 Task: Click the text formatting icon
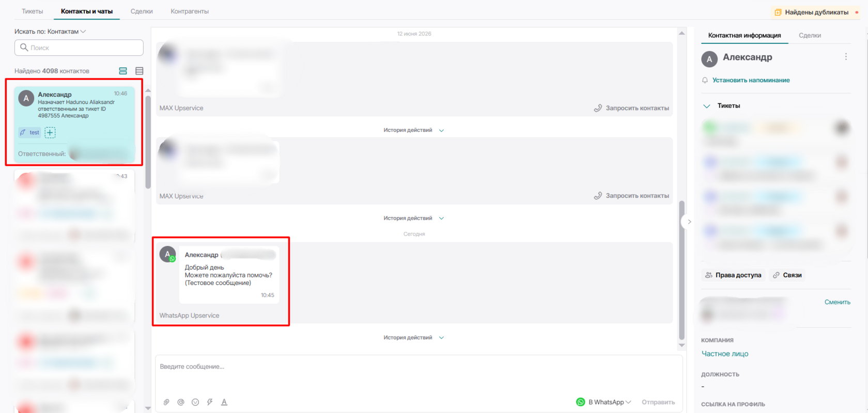point(224,402)
